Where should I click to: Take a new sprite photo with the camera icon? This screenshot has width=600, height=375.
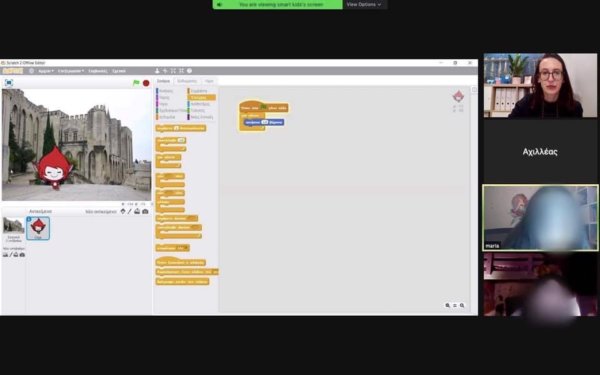tap(145, 211)
